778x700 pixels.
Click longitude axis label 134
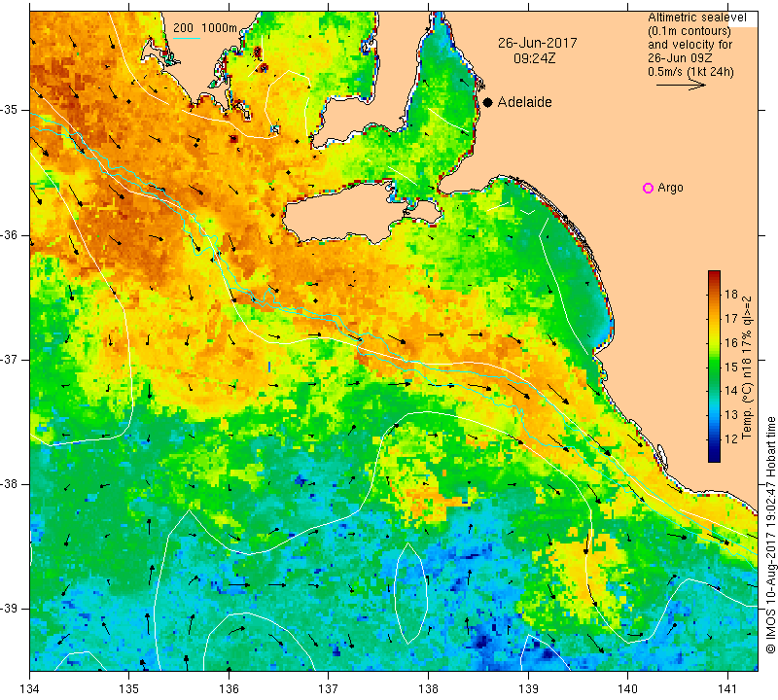coord(30,689)
